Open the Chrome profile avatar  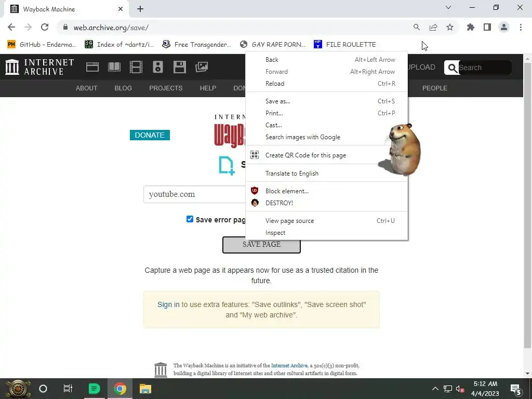504,27
